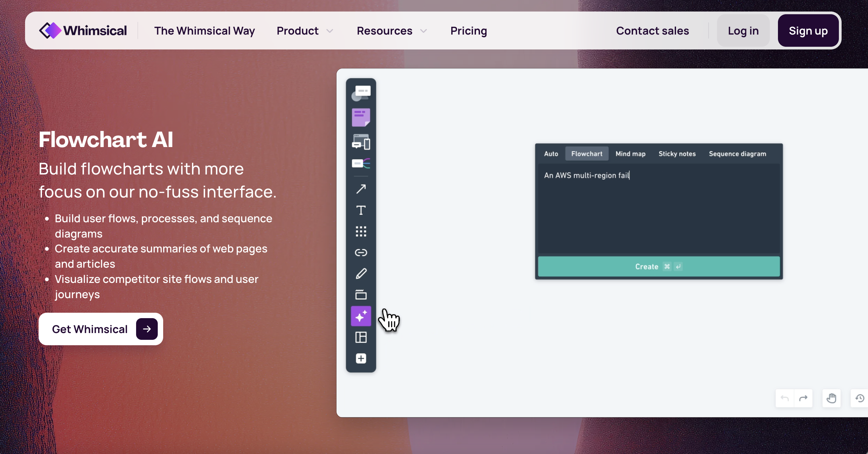Open version history clock icon
The image size is (868, 454).
point(860,398)
